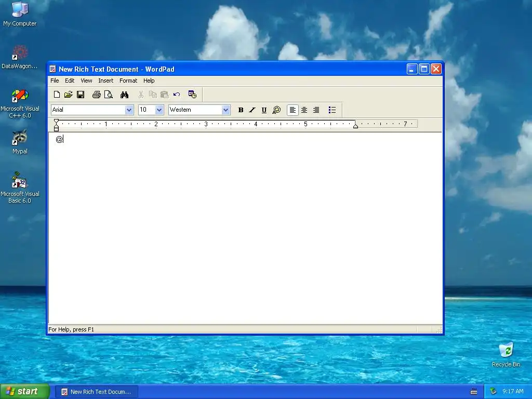This screenshot has width=532, height=399.
Task: Click the font size field showing 10
Action: point(147,110)
